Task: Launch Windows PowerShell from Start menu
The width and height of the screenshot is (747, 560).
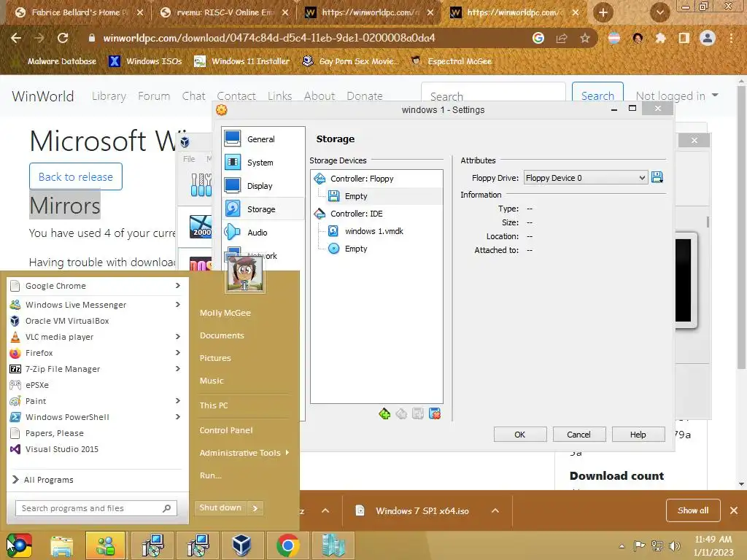Action: click(x=96, y=417)
